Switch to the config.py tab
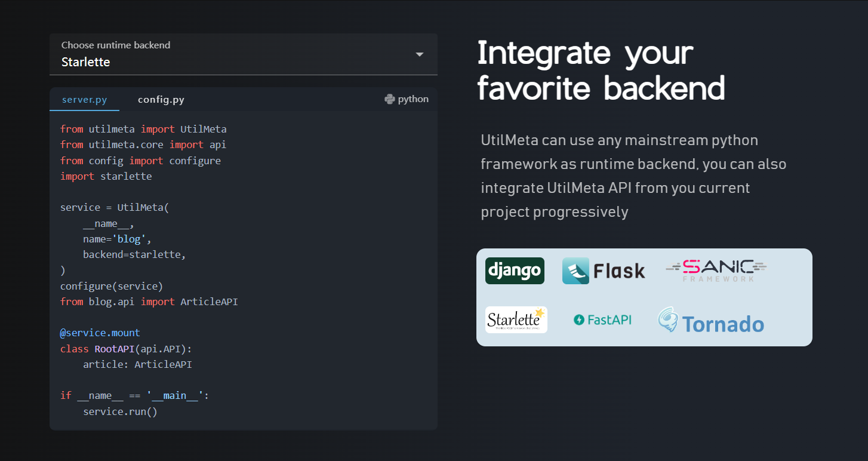The image size is (868, 461). pyautogui.click(x=161, y=99)
